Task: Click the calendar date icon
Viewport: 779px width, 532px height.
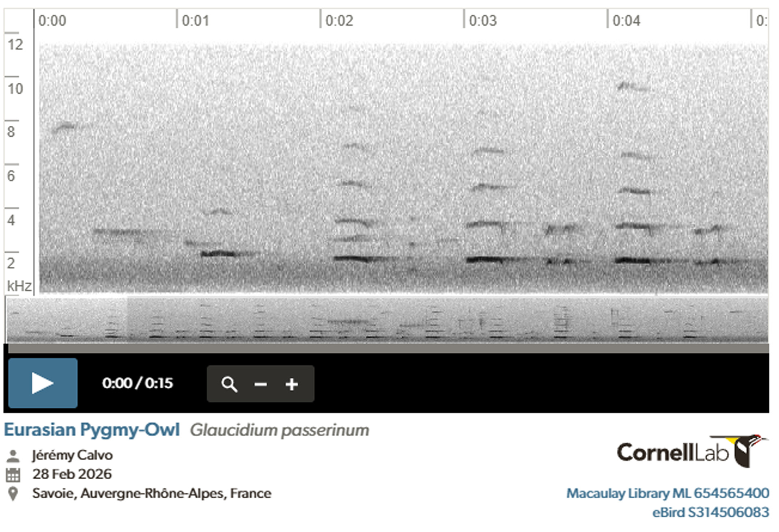Action: point(13,474)
